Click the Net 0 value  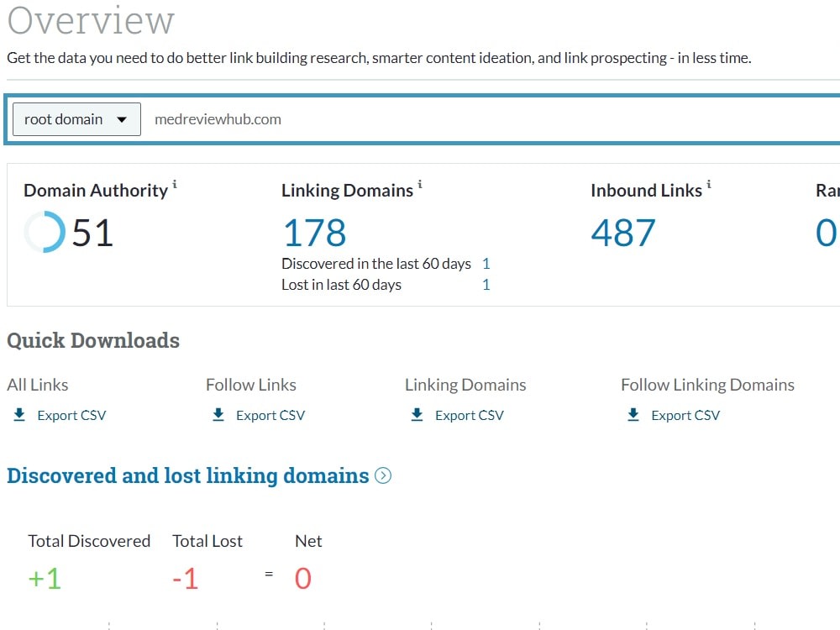pos(302,579)
